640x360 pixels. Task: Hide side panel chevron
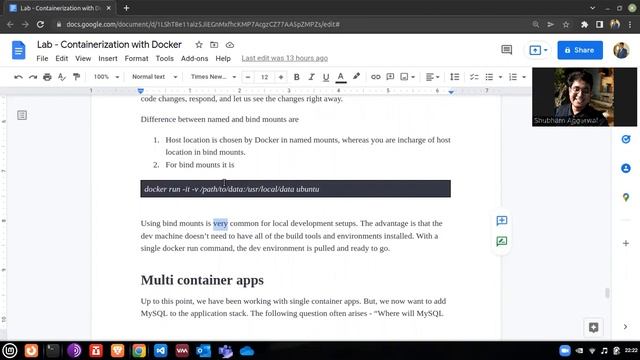pos(625,327)
